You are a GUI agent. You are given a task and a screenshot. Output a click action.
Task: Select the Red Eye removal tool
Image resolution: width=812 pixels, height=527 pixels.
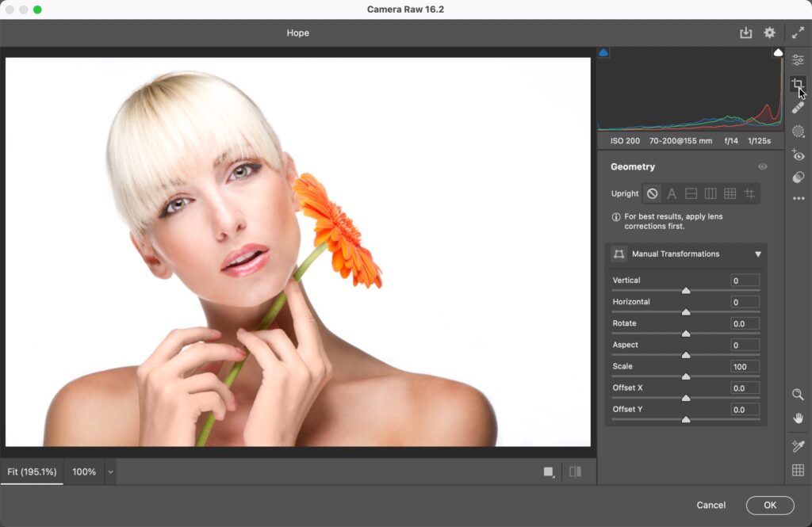798,155
